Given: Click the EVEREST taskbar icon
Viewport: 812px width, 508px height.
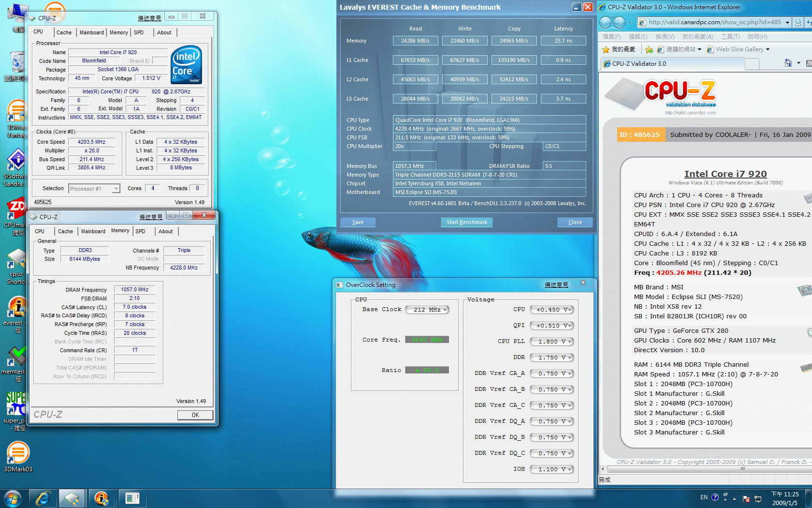Looking at the screenshot, I should pos(101,498).
